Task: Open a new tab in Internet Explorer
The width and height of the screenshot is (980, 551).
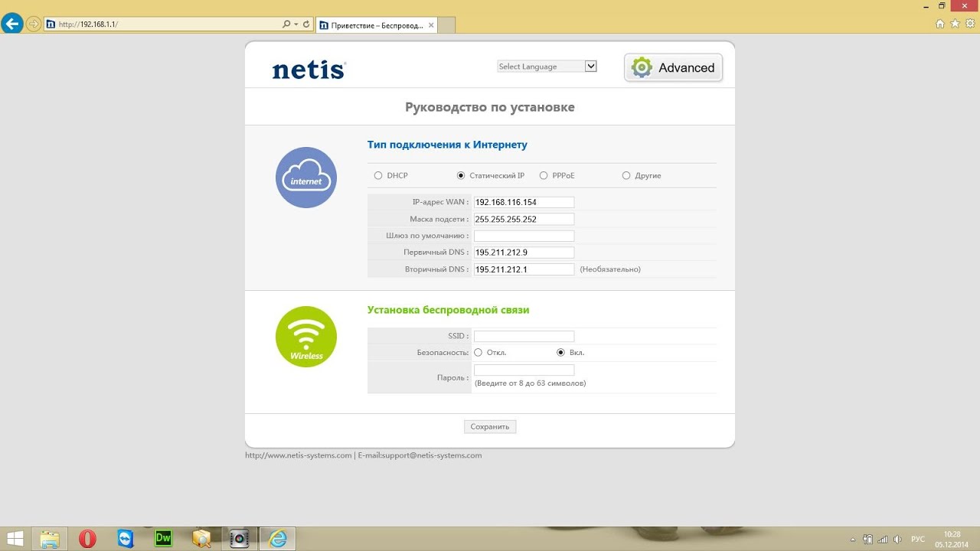Action: tap(446, 25)
